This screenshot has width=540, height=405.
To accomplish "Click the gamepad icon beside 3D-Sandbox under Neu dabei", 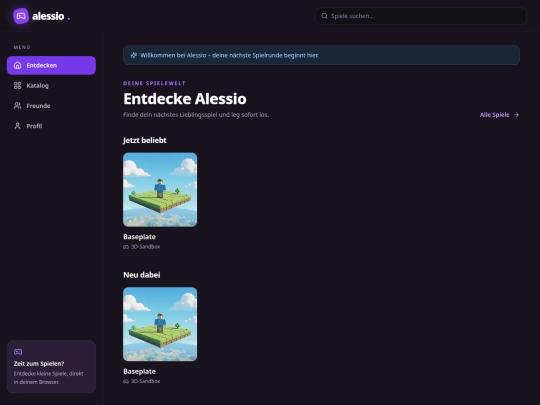I will (126, 382).
